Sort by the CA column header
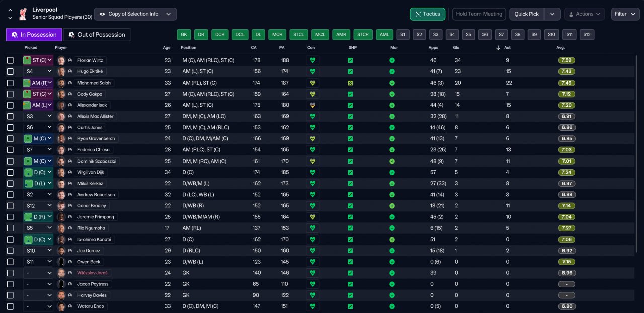 (x=254, y=48)
